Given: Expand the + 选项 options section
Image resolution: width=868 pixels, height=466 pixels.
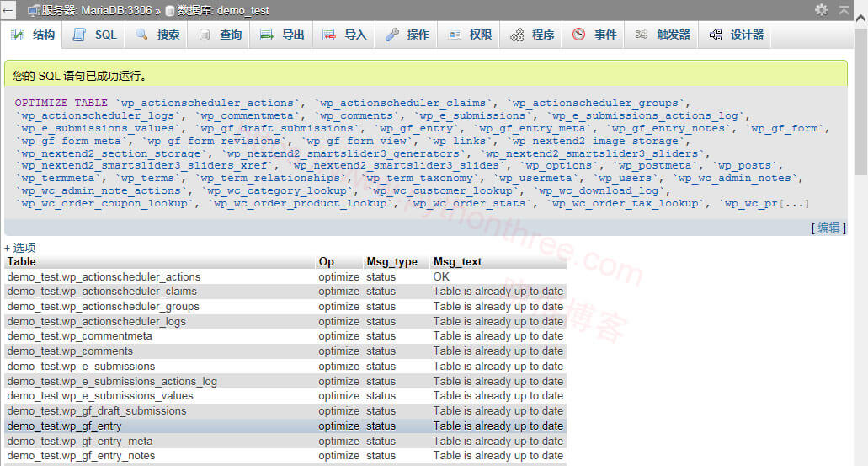Looking at the screenshot, I should (20, 248).
